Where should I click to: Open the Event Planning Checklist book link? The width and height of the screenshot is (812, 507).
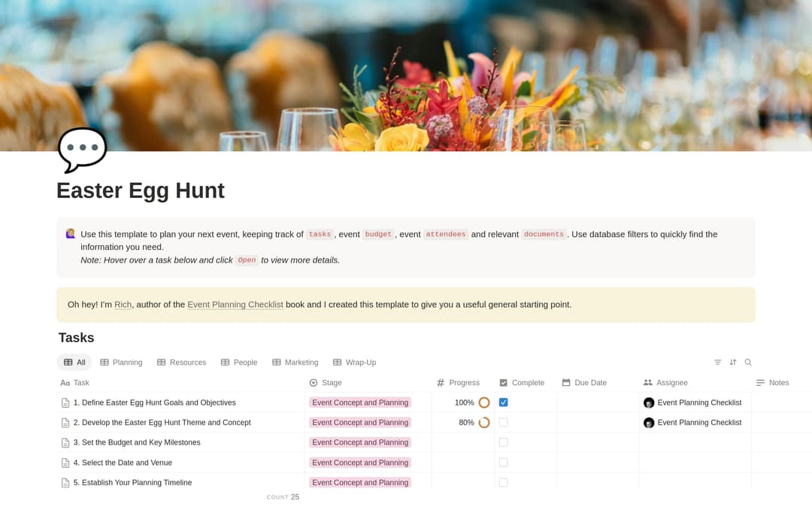[x=235, y=305]
